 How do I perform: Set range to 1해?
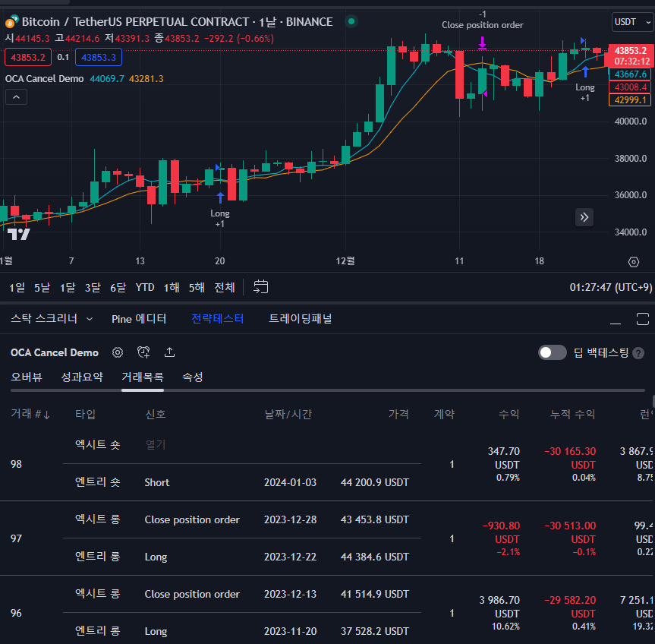[172, 288]
